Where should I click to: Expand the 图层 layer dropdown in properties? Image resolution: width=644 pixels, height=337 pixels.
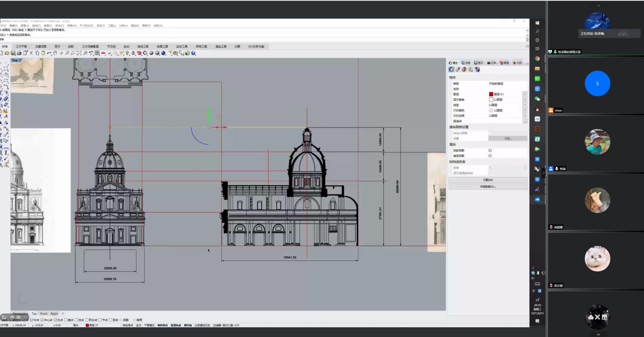525,94
